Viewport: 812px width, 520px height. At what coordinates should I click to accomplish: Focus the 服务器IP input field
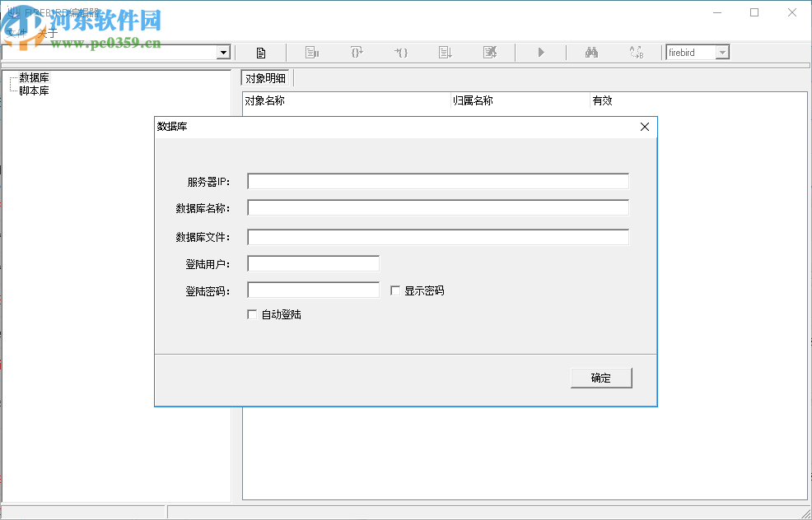pos(438,182)
